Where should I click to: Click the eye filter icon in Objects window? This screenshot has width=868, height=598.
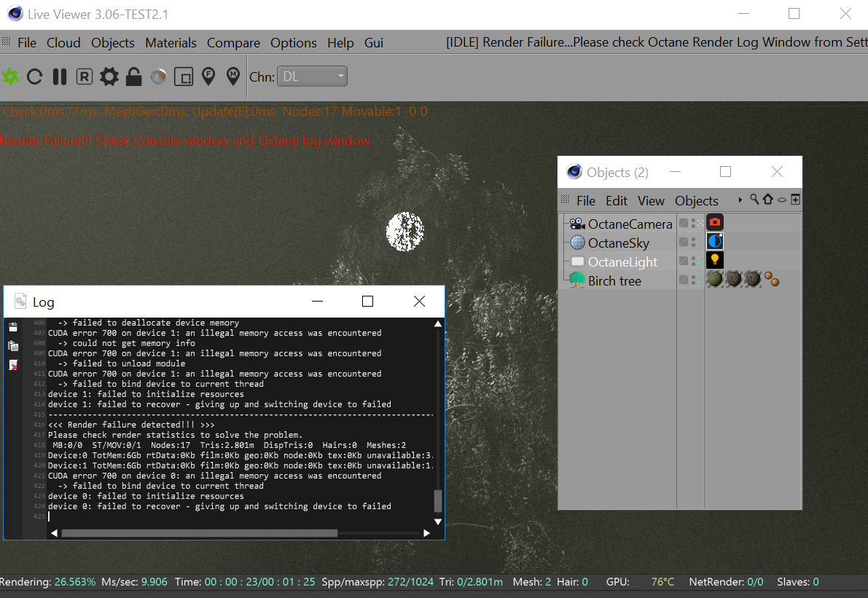pos(782,200)
